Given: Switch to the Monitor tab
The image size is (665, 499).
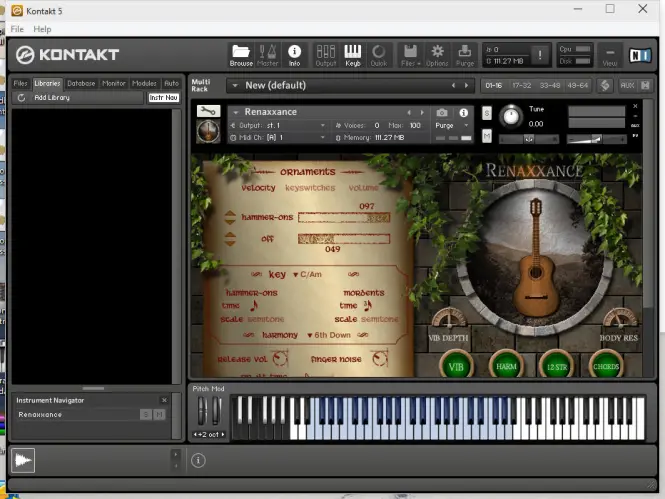Looking at the screenshot, I should (114, 84).
